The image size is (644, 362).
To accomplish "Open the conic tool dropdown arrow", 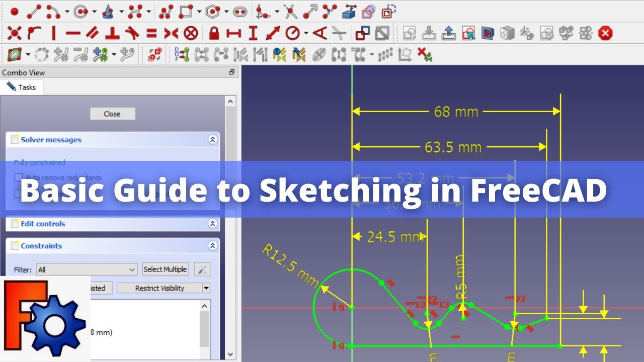I will [x=121, y=11].
